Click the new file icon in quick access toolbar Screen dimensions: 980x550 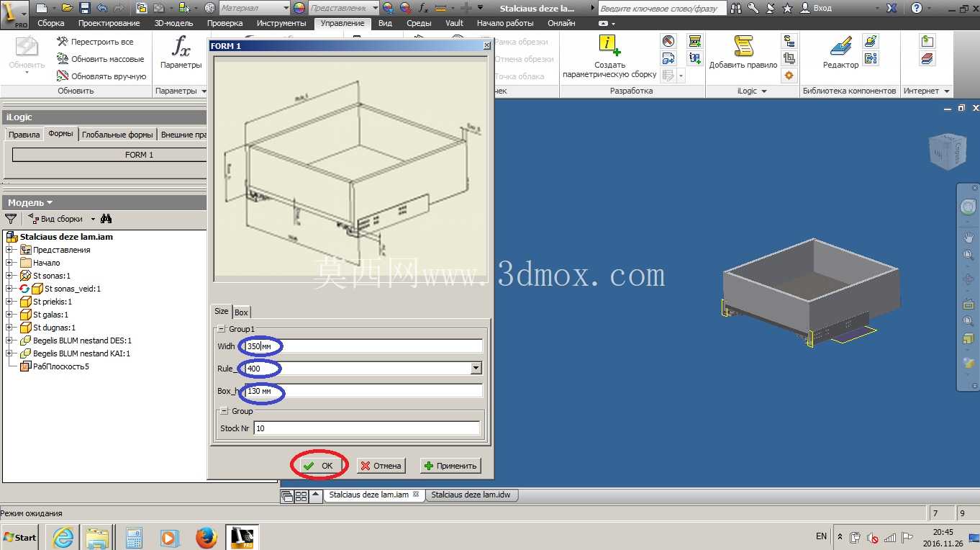click(x=41, y=8)
